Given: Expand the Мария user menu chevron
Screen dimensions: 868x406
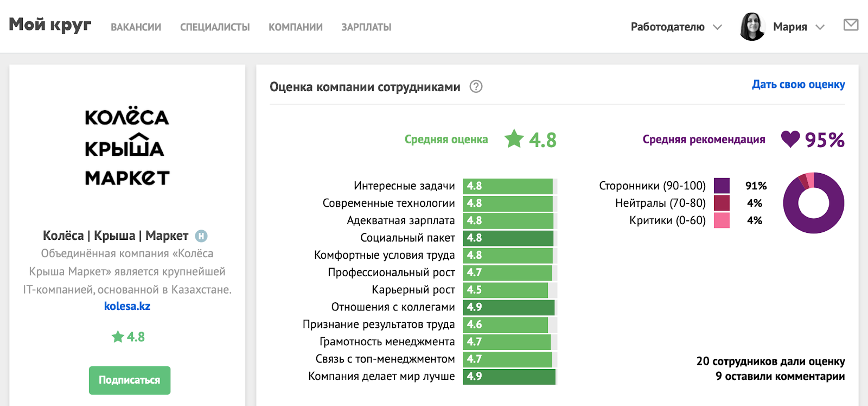Looking at the screenshot, I should 820,27.
